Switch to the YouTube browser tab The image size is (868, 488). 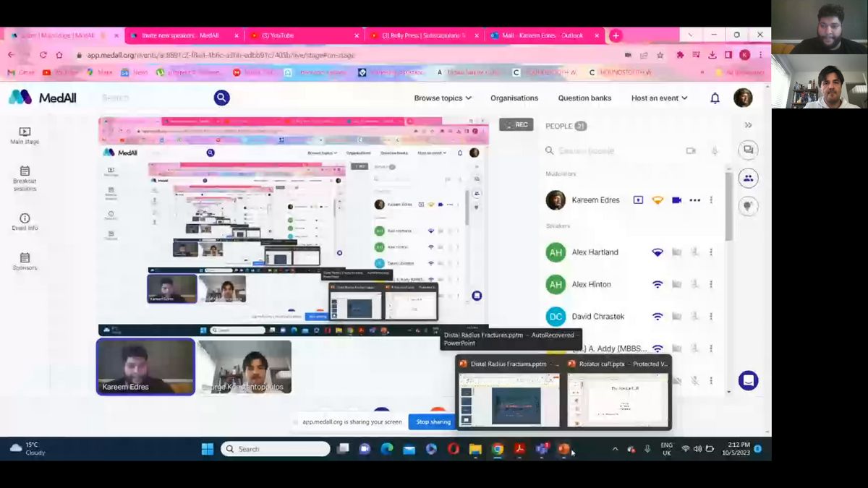tap(304, 35)
